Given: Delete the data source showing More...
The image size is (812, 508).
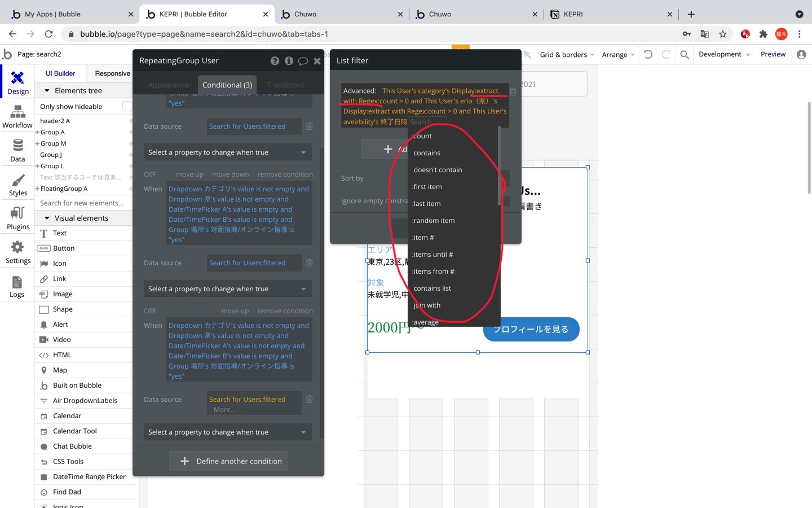Looking at the screenshot, I should [310, 399].
